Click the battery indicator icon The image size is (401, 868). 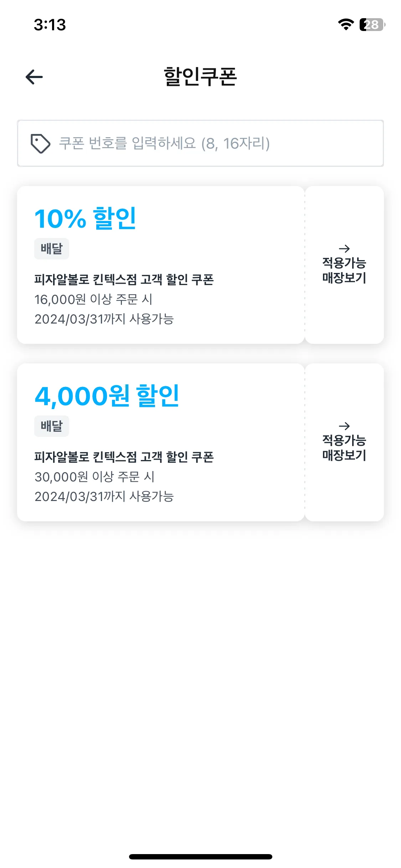372,25
